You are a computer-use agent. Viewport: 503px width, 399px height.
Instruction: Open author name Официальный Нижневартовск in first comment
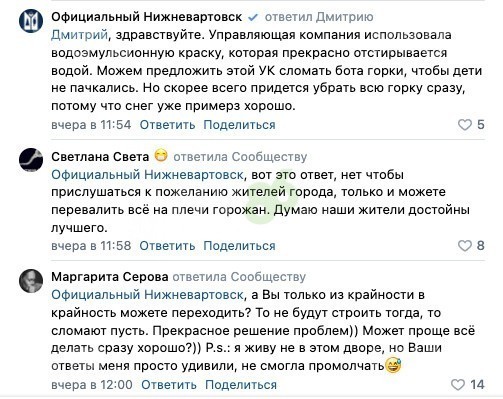point(147,17)
